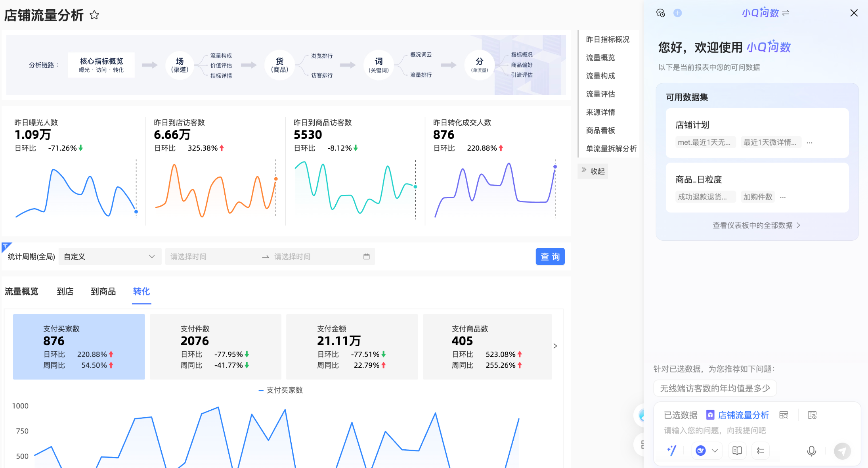
Task: Open 引流评估 link in analysis chain
Action: point(522,75)
